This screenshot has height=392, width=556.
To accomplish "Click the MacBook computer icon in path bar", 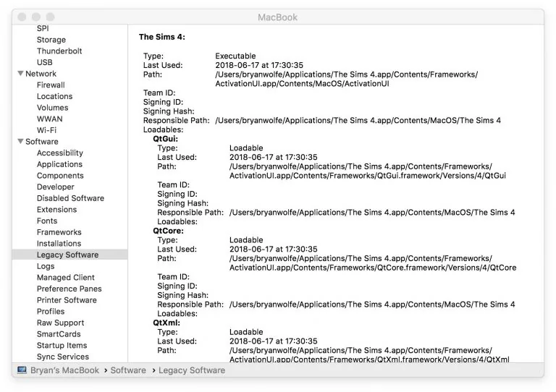I will tap(22, 370).
